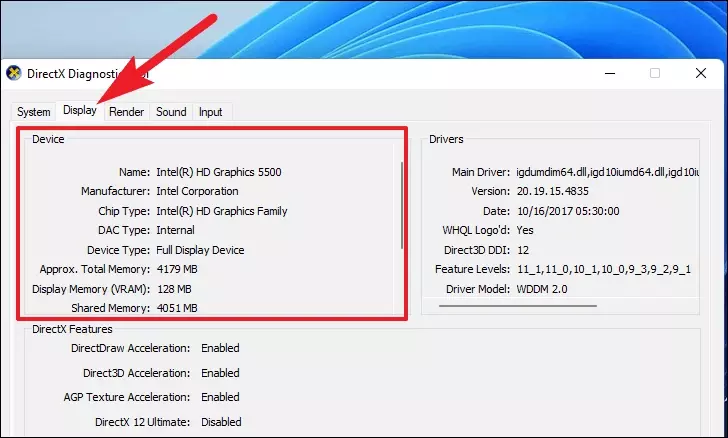Click the DirectX 12 Ultimate Disabled status
The width and height of the screenshot is (728, 438).
221,422
